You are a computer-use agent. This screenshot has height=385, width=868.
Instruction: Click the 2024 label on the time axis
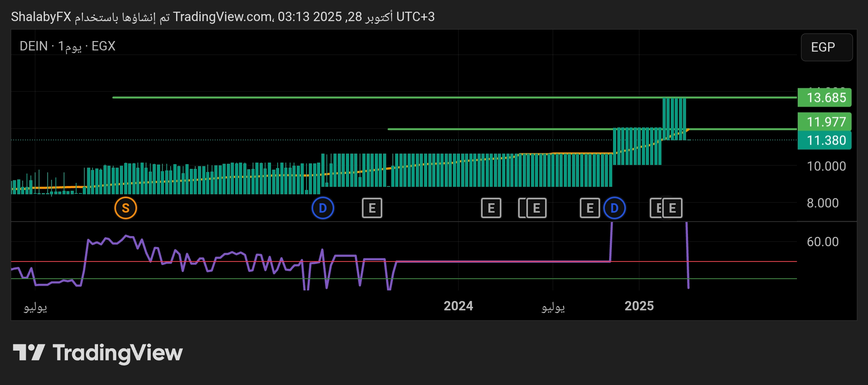pos(458,306)
